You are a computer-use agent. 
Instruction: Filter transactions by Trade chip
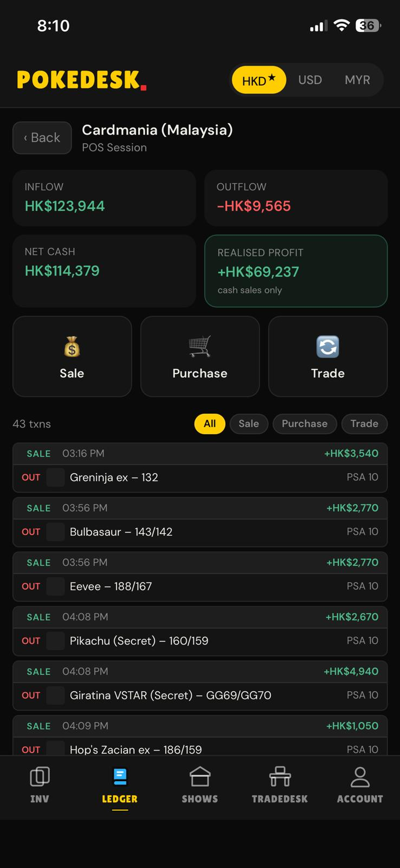tap(364, 423)
